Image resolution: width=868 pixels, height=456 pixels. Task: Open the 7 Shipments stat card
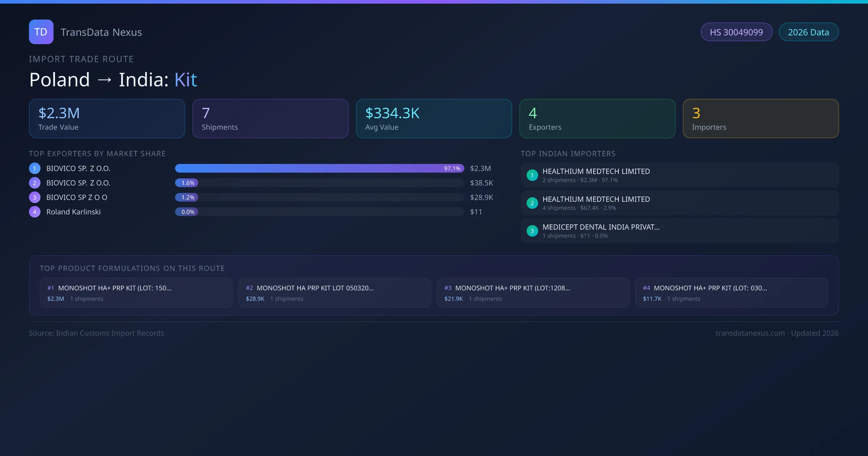[270, 119]
